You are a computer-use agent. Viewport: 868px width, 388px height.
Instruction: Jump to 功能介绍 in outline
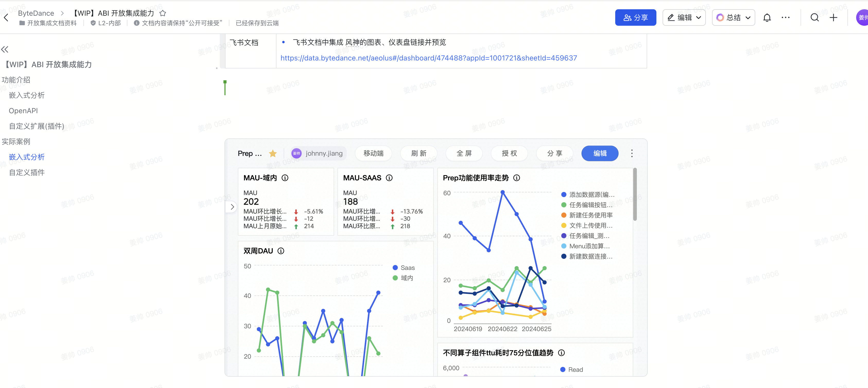pos(16,80)
